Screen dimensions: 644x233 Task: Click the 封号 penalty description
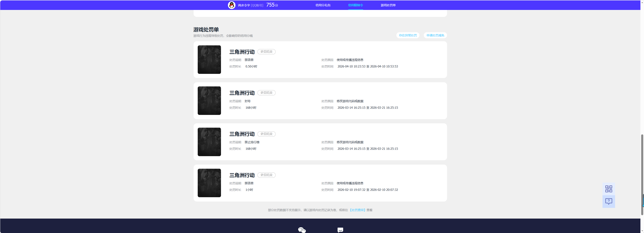click(x=247, y=101)
